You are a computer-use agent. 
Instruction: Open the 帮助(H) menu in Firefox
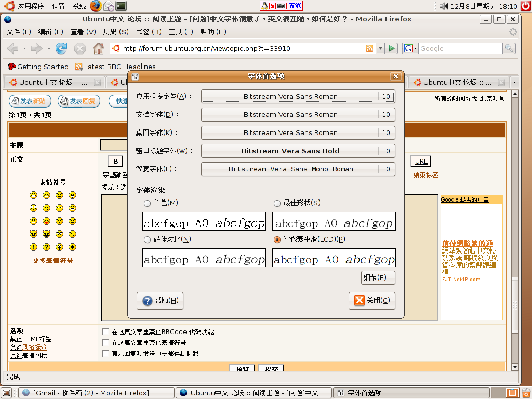(213, 32)
